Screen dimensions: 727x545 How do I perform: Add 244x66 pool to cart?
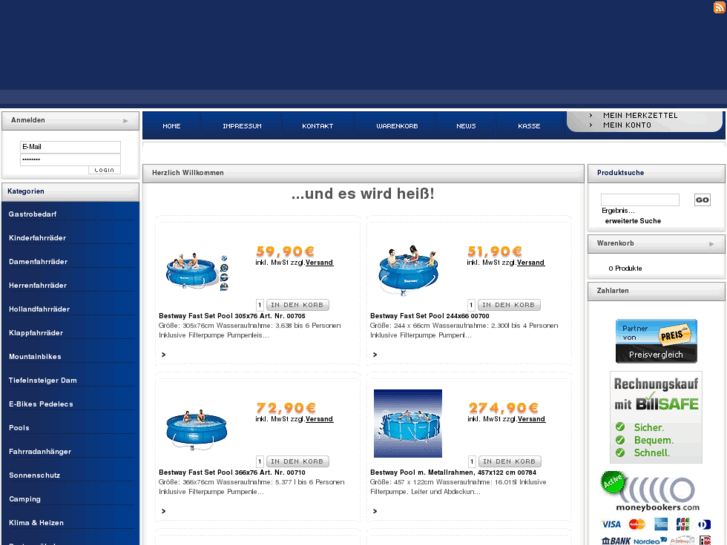tap(509, 305)
